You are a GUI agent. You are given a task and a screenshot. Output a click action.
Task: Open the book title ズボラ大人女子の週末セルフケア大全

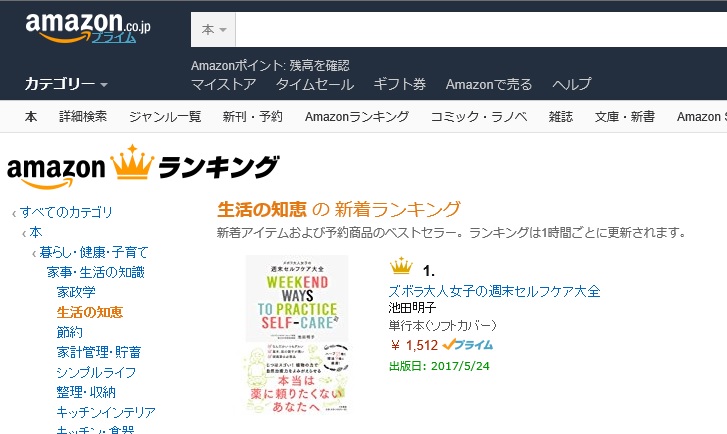[494, 291]
